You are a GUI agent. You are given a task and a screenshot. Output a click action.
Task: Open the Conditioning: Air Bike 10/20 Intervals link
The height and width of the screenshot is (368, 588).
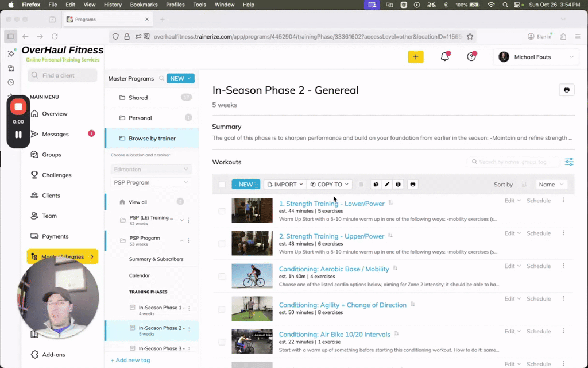(x=335, y=334)
